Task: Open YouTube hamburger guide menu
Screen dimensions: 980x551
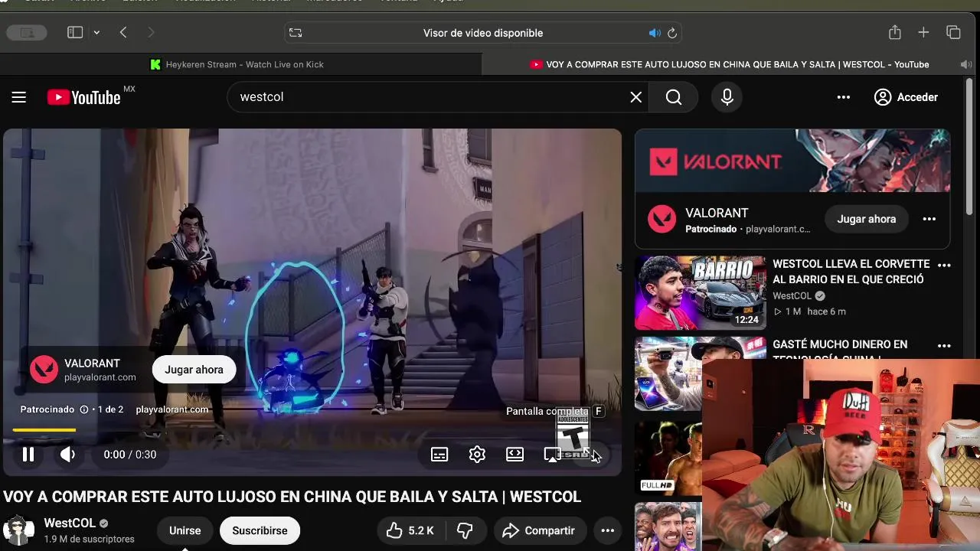Action: coord(19,97)
